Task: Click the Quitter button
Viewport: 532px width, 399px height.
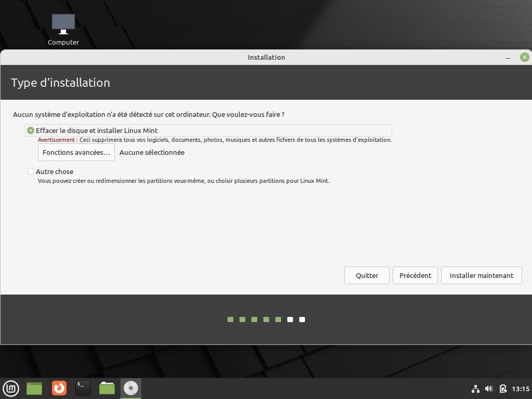Action: click(367, 275)
